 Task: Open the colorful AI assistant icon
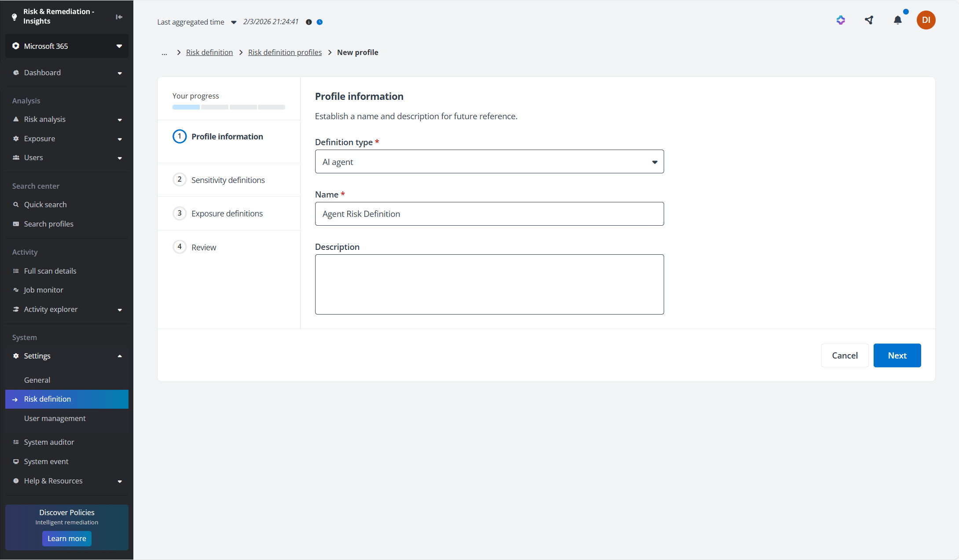click(x=841, y=20)
